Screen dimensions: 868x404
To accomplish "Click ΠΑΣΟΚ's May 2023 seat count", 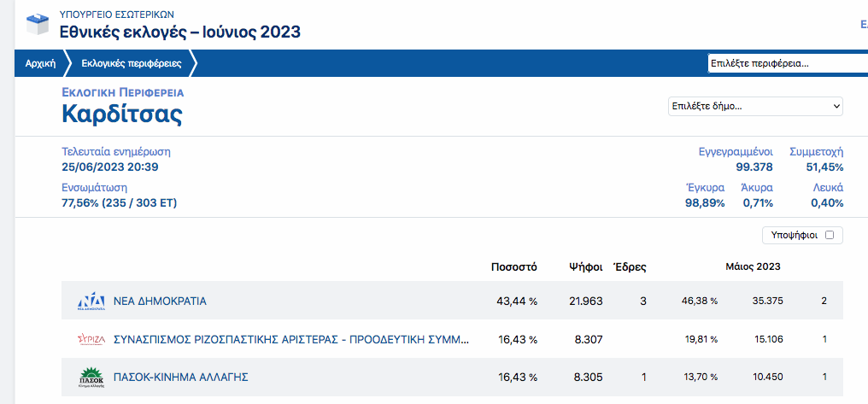I will point(824,377).
